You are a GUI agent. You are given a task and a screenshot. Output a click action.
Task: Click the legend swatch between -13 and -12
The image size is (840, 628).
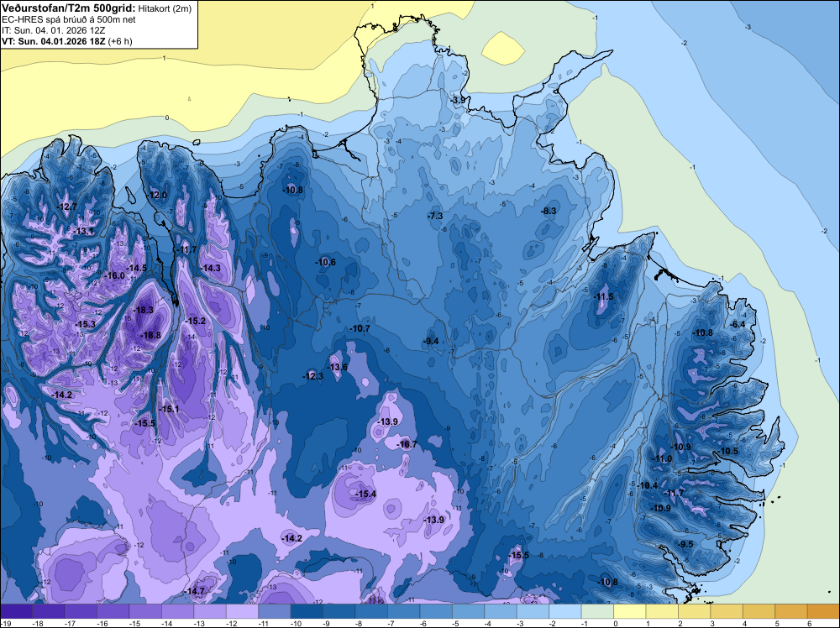(x=210, y=611)
